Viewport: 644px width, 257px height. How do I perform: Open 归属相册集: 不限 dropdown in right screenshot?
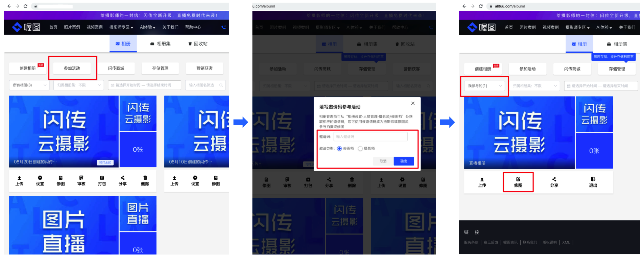point(535,86)
